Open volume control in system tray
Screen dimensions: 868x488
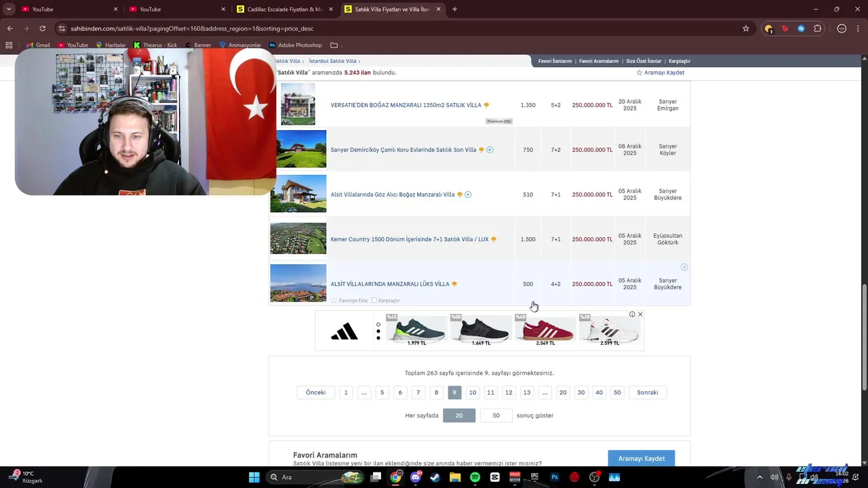[774, 477]
